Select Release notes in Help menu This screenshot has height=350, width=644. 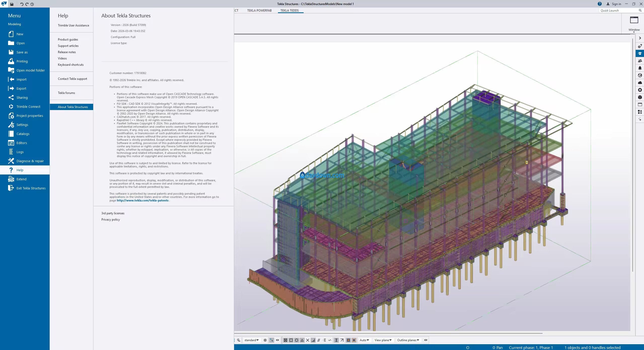tap(67, 52)
